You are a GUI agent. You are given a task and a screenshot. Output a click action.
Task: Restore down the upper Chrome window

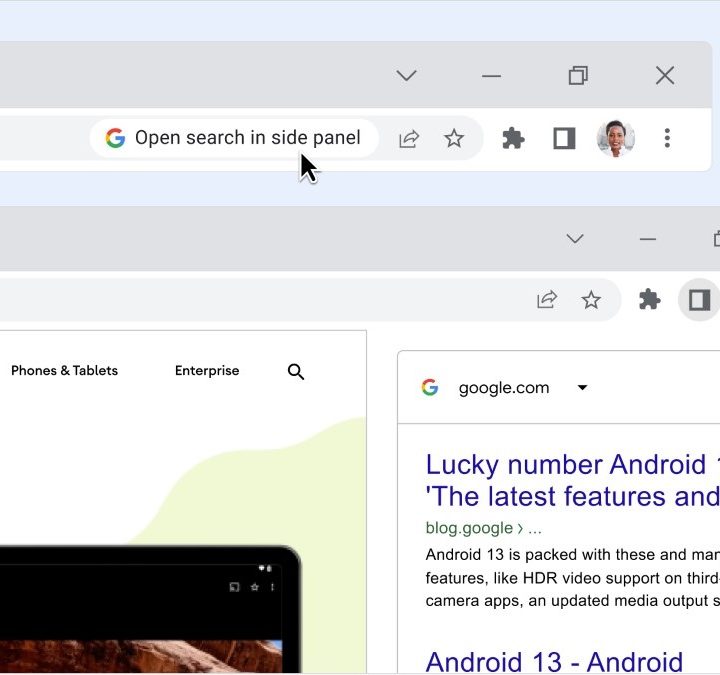pos(578,75)
